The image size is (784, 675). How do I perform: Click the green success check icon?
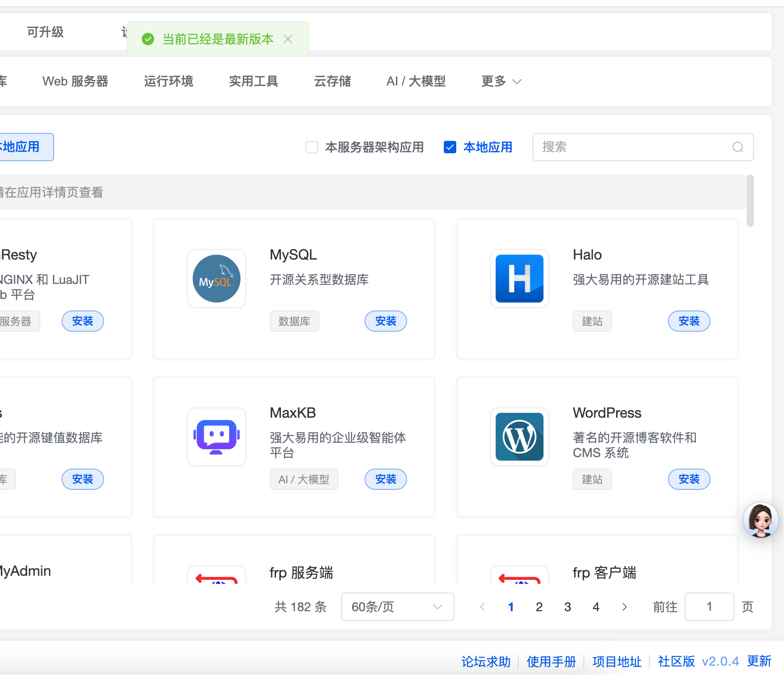(148, 39)
